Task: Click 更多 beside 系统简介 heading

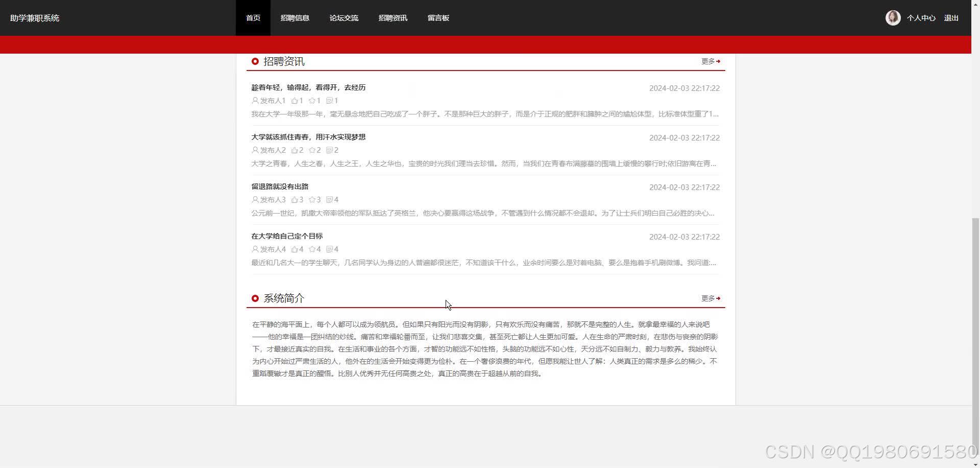Action: [710, 298]
